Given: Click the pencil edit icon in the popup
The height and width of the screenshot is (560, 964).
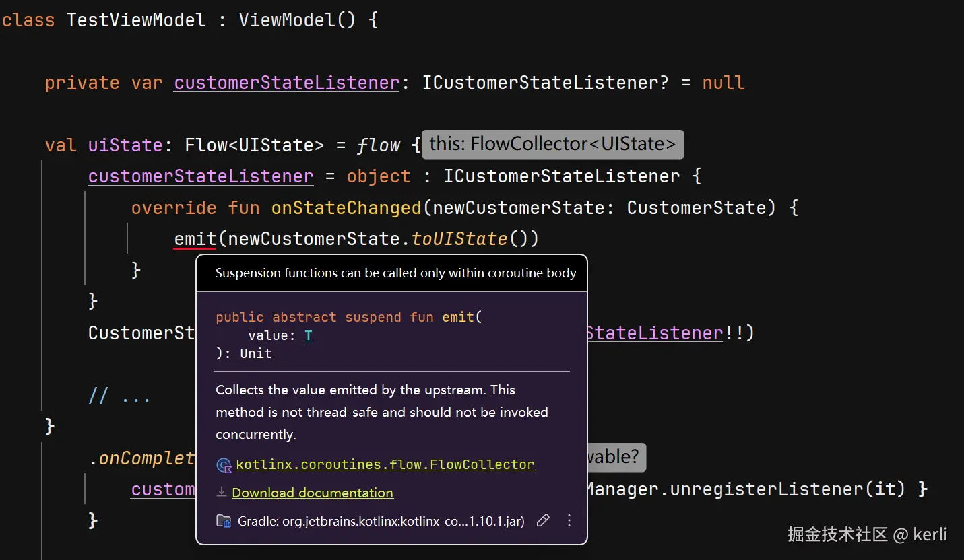Looking at the screenshot, I should [x=543, y=520].
